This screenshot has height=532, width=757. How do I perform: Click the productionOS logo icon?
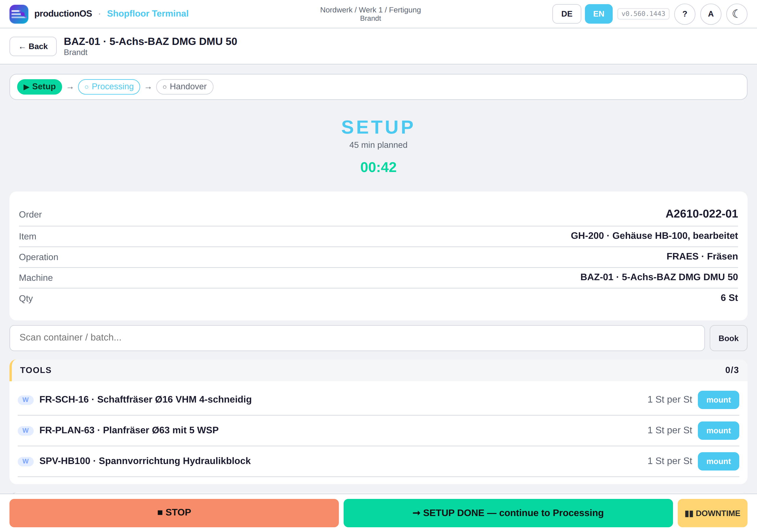tap(19, 14)
